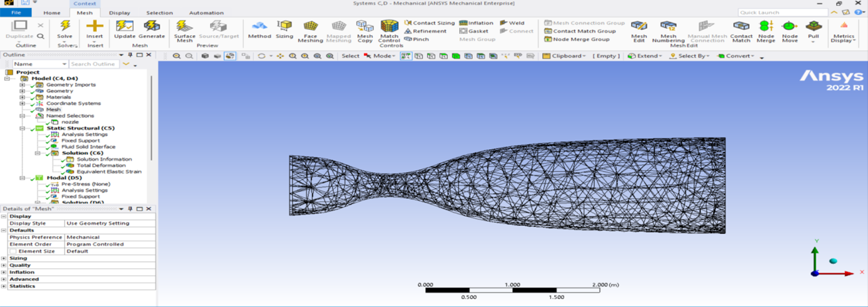868x307 pixels.
Task: Add a Refinement mesh control
Action: 425,31
